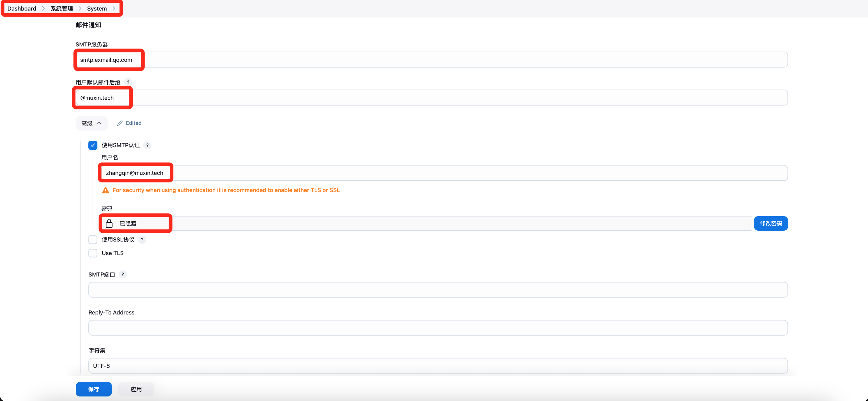Click the pencil Edited icon
The image size is (868, 401).
tap(120, 123)
